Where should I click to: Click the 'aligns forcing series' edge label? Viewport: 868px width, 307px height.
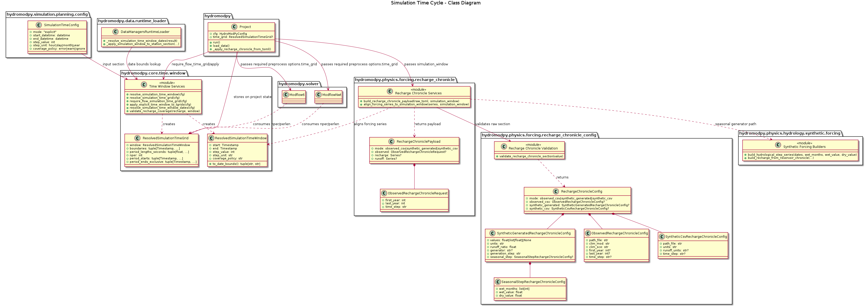tap(370, 124)
